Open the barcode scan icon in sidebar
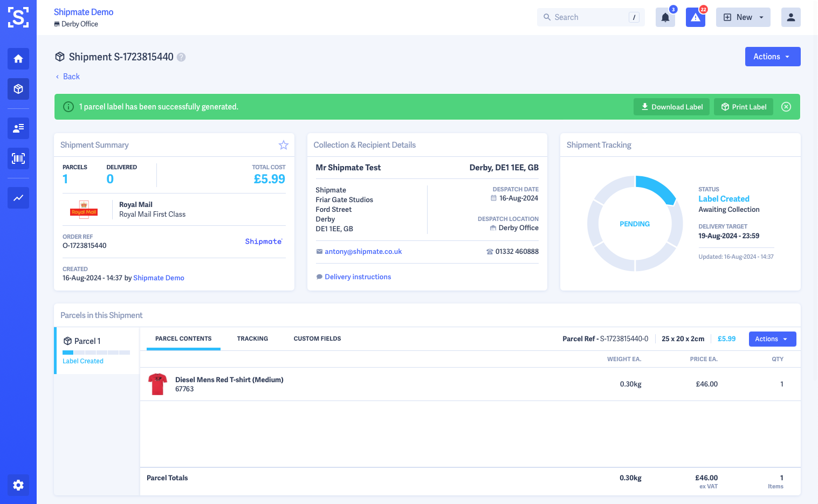The height and width of the screenshot is (504, 818). pyautogui.click(x=18, y=158)
